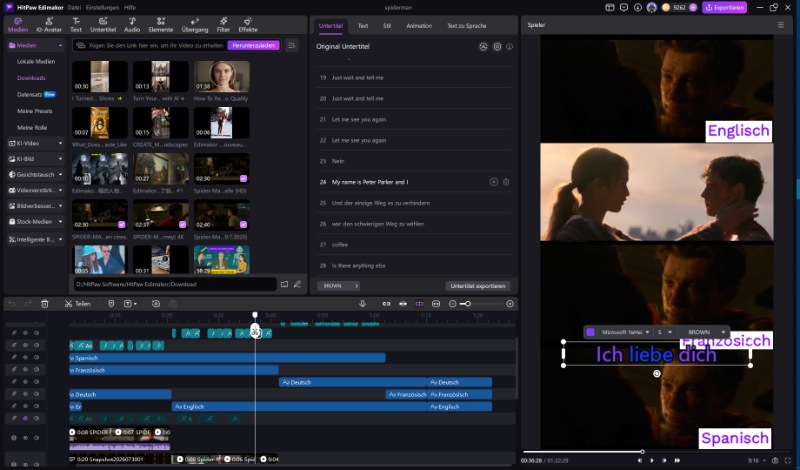Toggle the purple checkbox on Spider-Ma...elle (HD) thumbnail
This screenshot has width=800, height=470.
[243, 178]
